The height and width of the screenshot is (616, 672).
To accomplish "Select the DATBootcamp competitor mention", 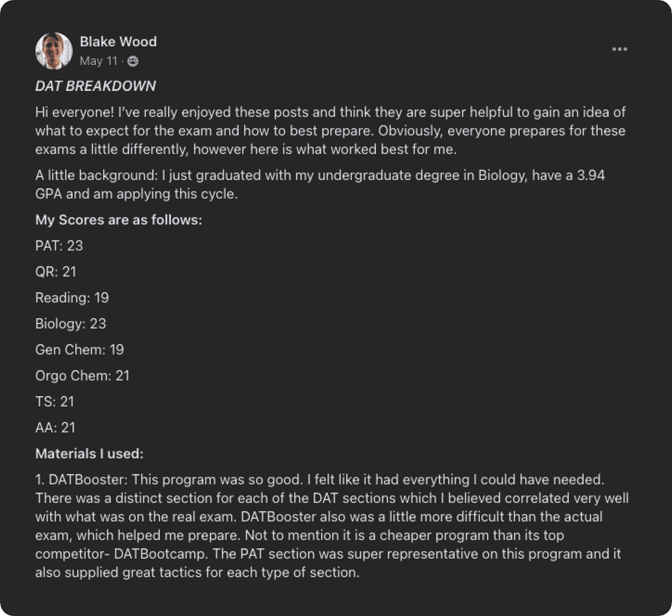I will point(154,554).
